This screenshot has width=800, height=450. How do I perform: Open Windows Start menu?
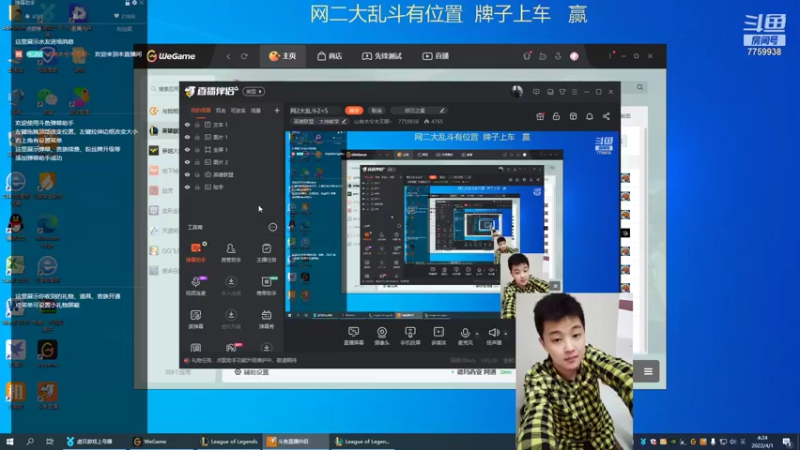10,441
